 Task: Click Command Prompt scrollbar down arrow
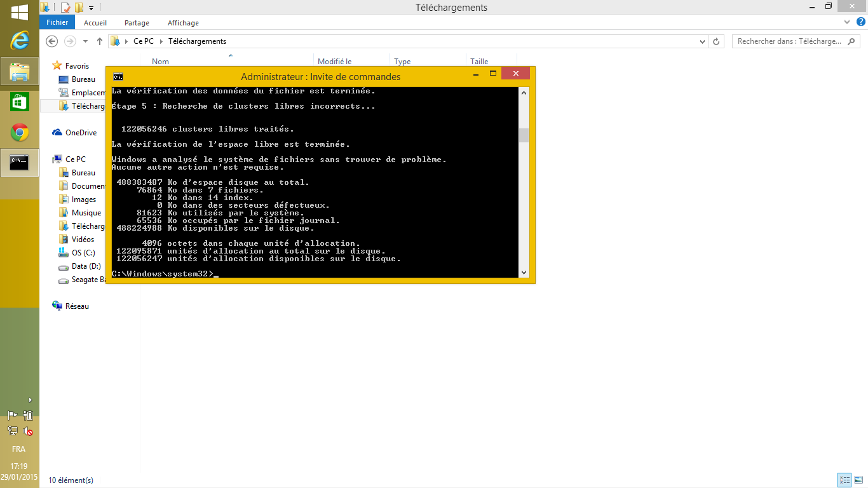[524, 273]
